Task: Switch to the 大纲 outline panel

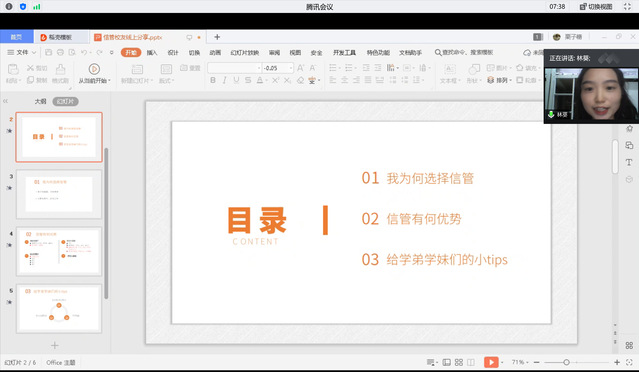Action: pyautogui.click(x=40, y=101)
